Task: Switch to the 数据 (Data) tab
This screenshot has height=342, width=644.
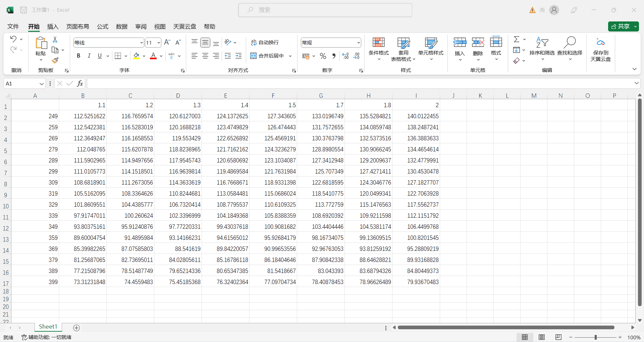Action: 122,26
